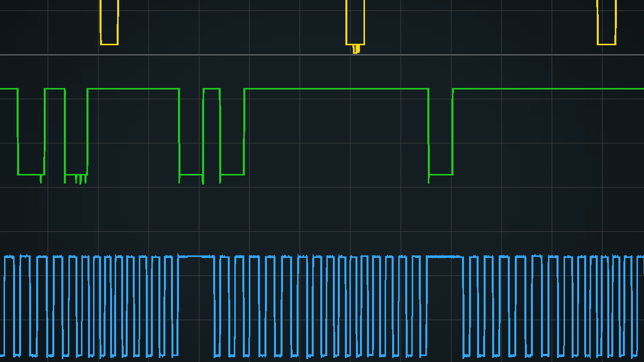
Task: Click second flat idle gap in blue clock
Action: [444, 257]
